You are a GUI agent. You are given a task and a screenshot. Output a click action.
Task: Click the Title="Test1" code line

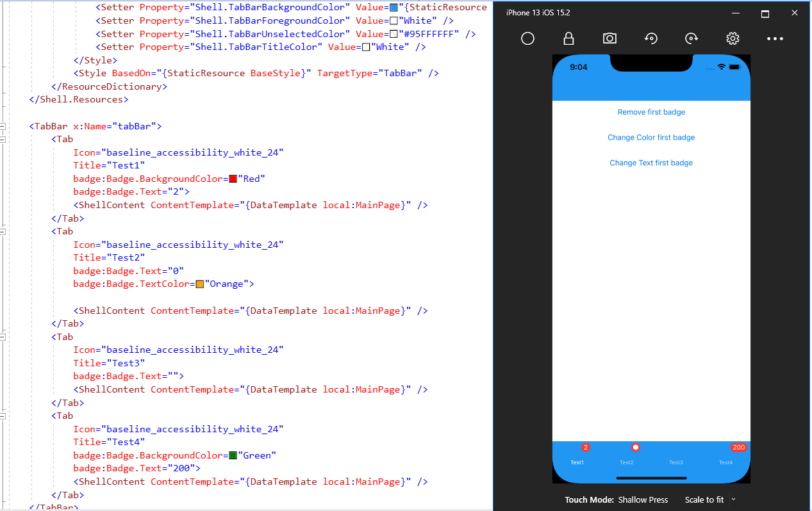pos(110,165)
